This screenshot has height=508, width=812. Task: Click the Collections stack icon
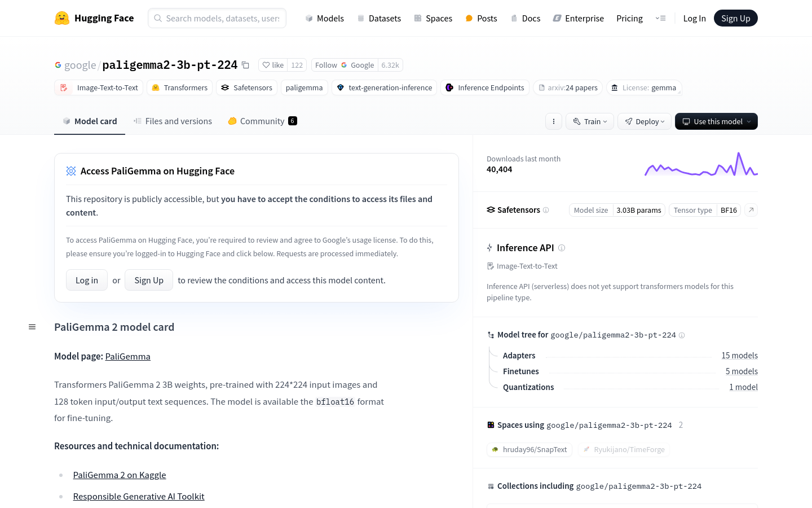tap(491, 486)
